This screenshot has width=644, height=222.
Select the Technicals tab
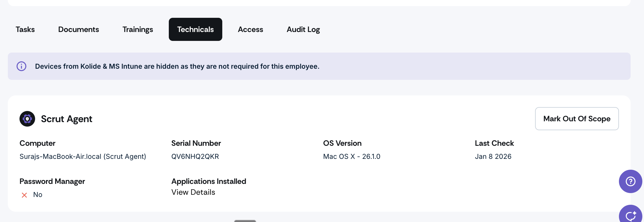pos(195,29)
